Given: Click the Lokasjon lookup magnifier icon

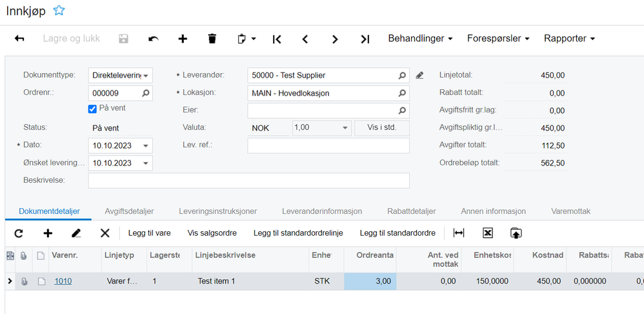Looking at the screenshot, I should click(402, 93).
